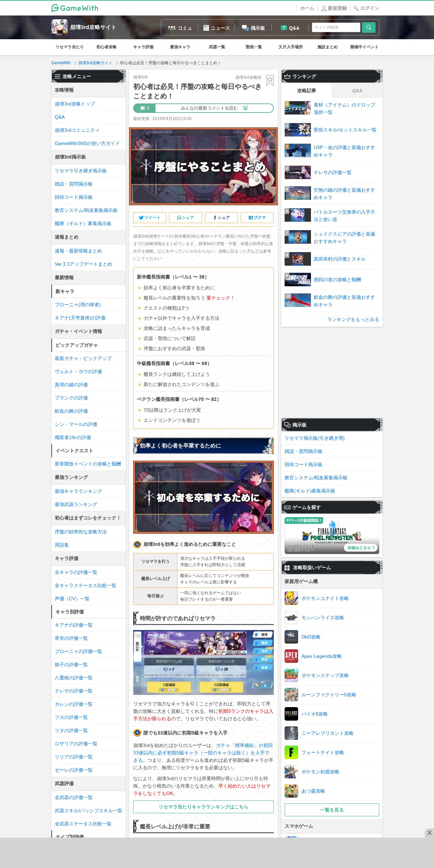Bookmark with B!ブクマ button
The width and height of the screenshot is (434, 868).
click(x=257, y=218)
